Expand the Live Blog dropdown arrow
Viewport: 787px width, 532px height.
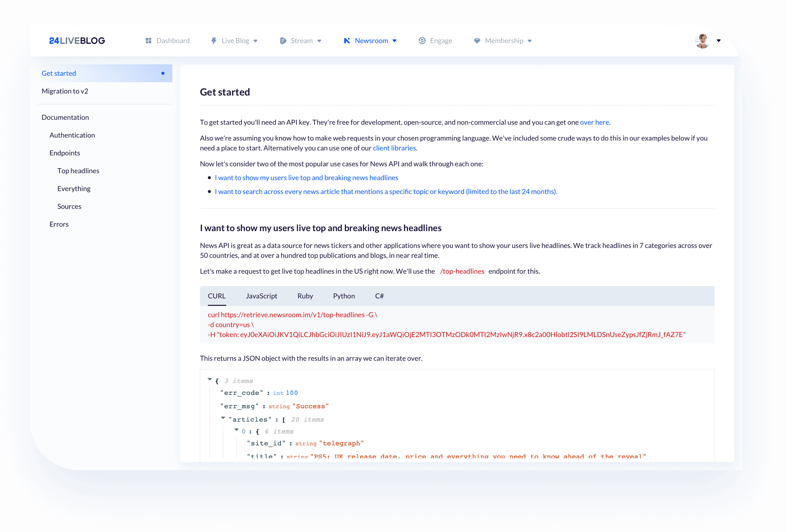tap(255, 41)
